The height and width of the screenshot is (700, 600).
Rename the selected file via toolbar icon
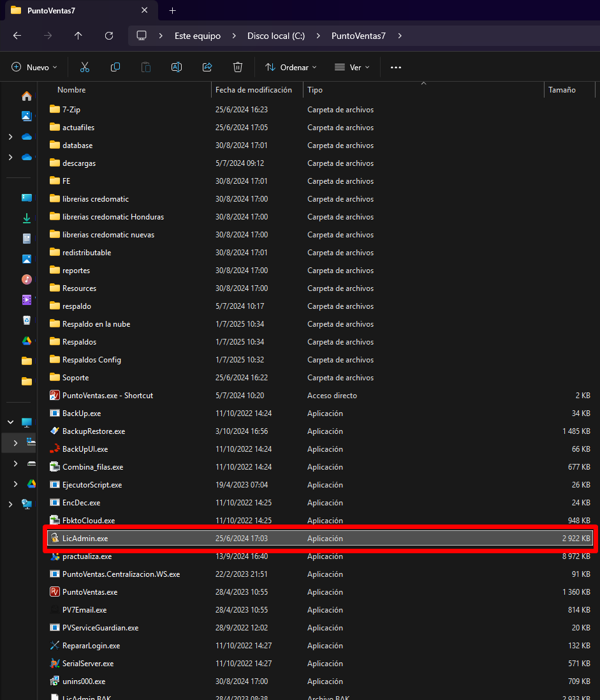tap(176, 68)
